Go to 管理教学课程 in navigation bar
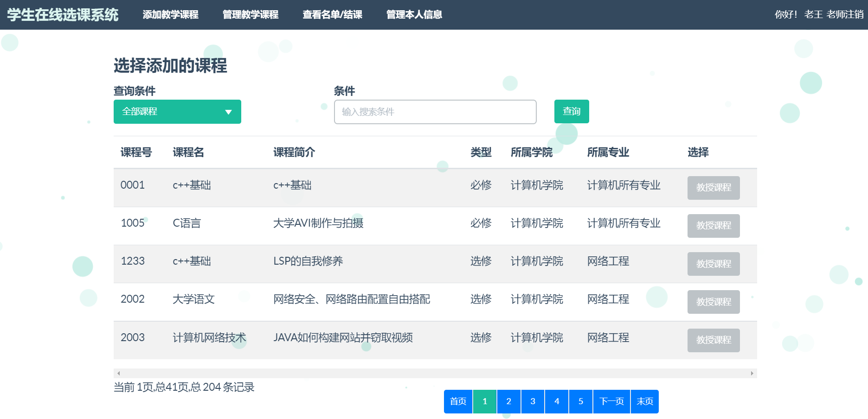 coord(251,15)
